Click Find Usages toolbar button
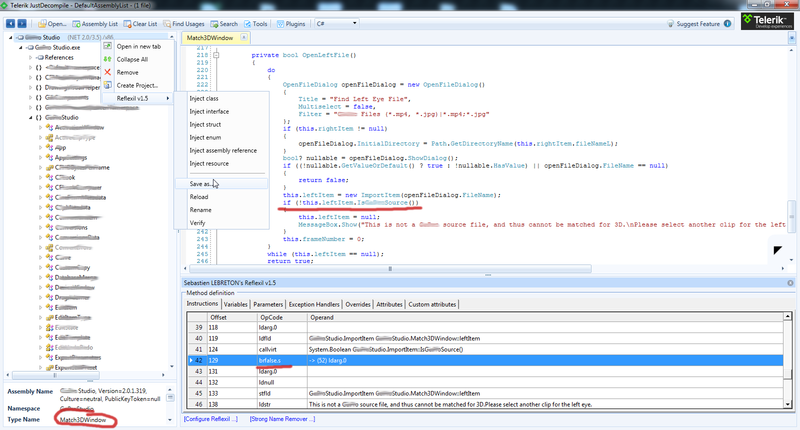Image resolution: width=800 pixels, height=430 pixels. click(x=186, y=23)
